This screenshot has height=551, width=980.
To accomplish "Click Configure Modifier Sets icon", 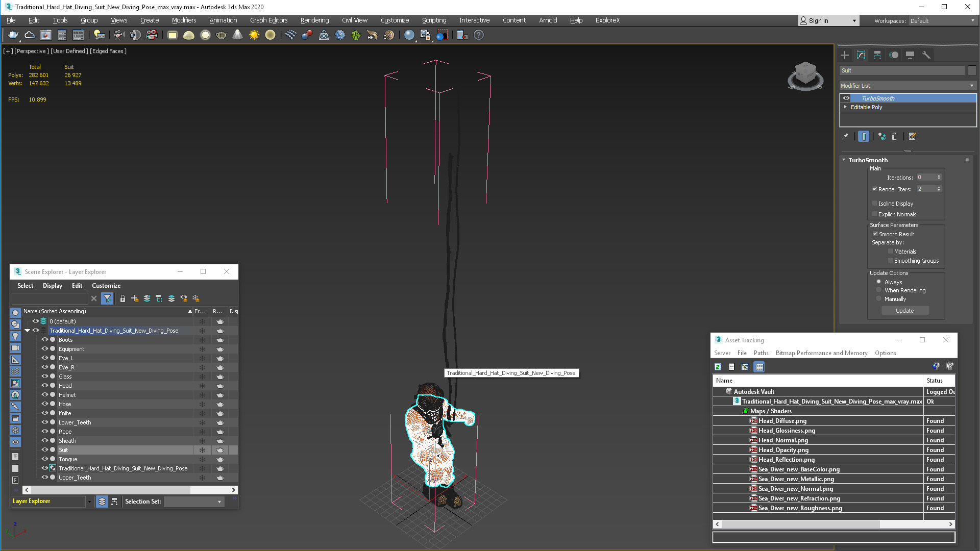I will pyautogui.click(x=912, y=136).
